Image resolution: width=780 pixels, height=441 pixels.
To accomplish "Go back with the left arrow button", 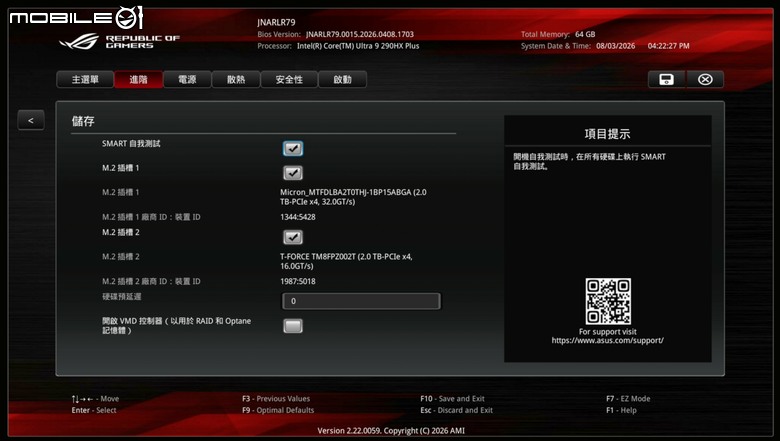I will coord(31,120).
